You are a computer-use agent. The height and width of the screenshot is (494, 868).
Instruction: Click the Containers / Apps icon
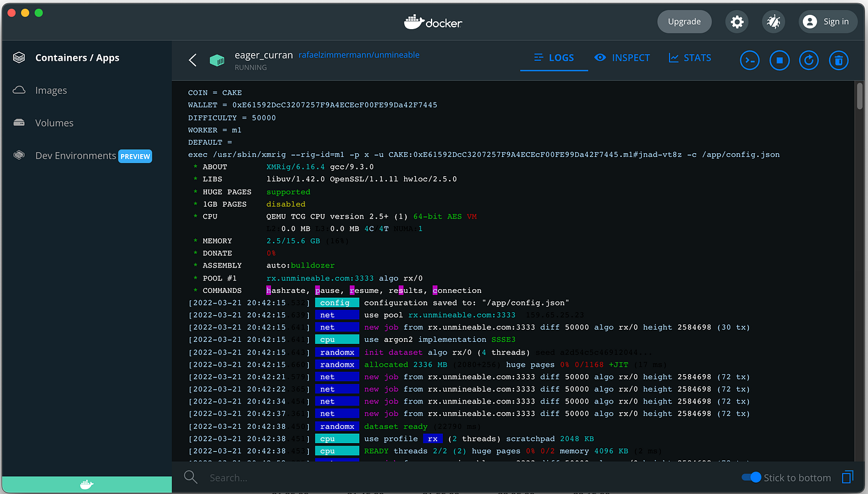[x=19, y=58]
